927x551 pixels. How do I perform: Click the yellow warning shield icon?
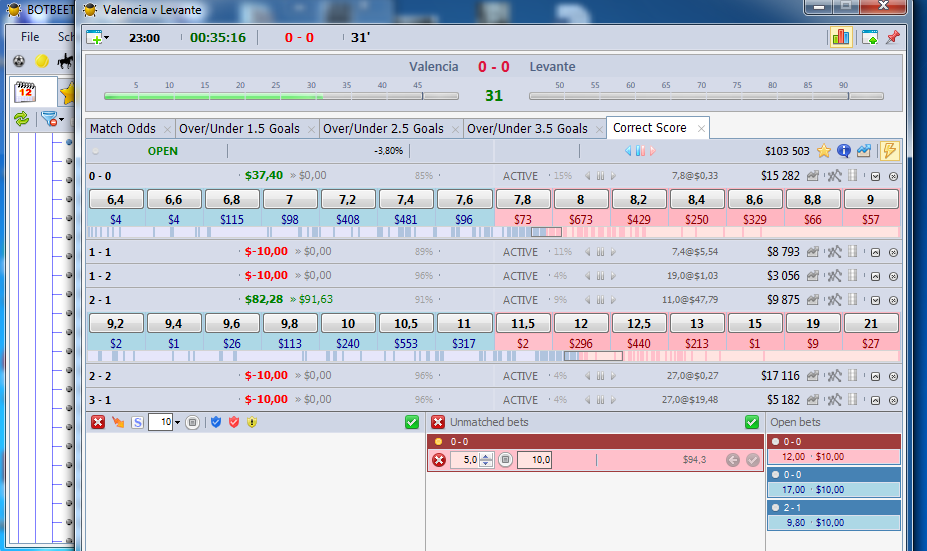pyautogui.click(x=252, y=422)
